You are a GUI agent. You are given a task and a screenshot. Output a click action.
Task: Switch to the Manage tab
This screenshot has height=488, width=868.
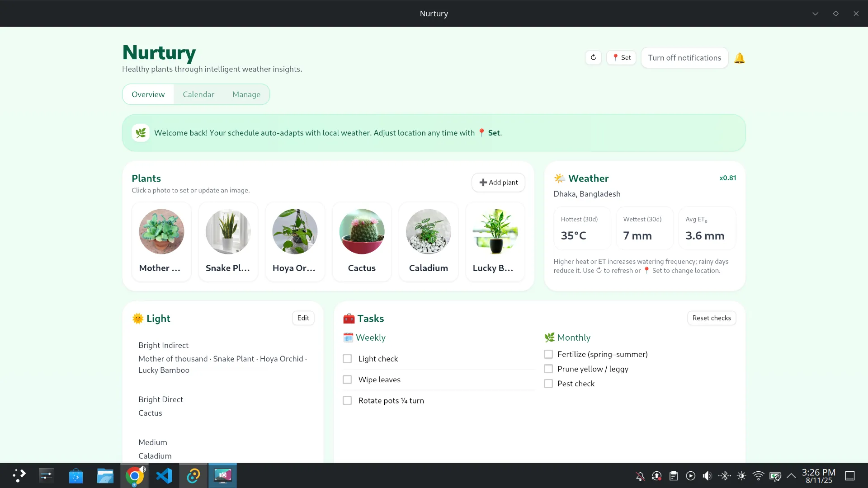coord(246,94)
